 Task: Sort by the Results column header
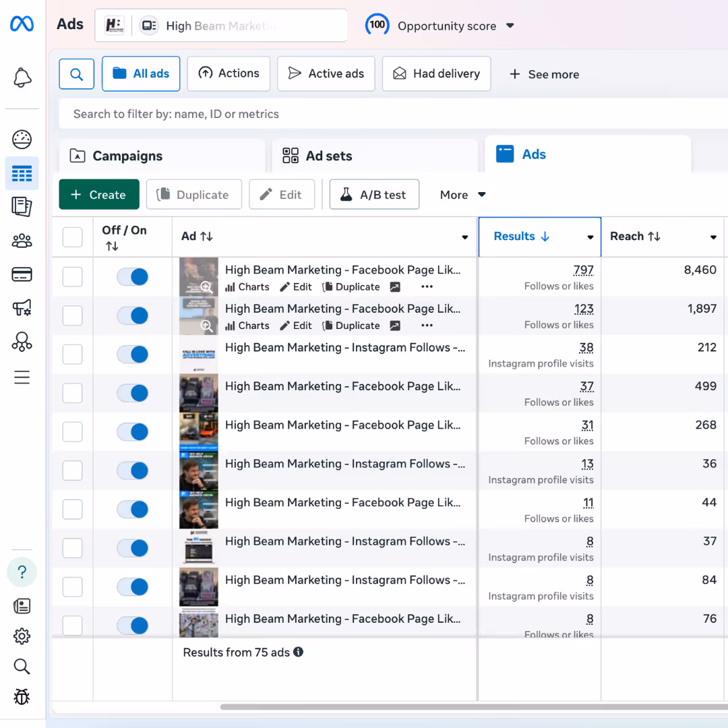[x=521, y=237]
